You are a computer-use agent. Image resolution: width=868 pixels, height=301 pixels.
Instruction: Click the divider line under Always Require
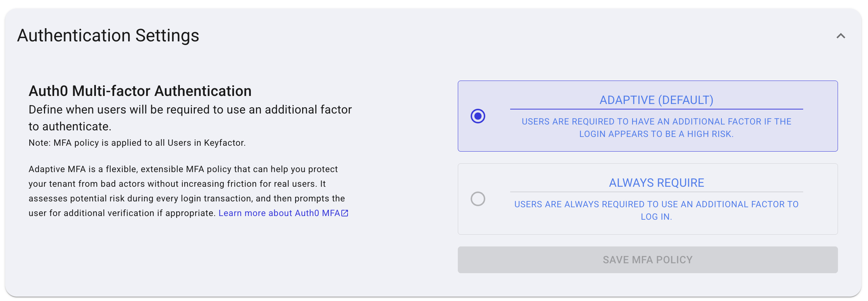pos(656,192)
